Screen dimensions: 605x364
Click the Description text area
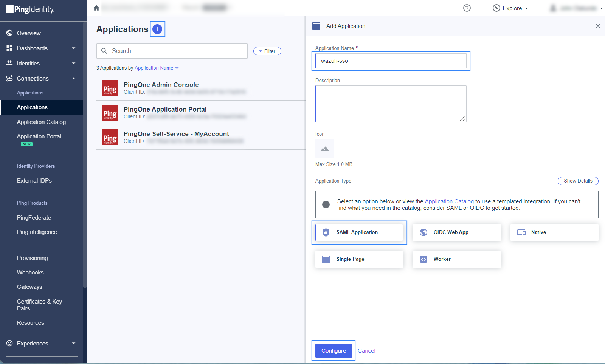[391, 104]
